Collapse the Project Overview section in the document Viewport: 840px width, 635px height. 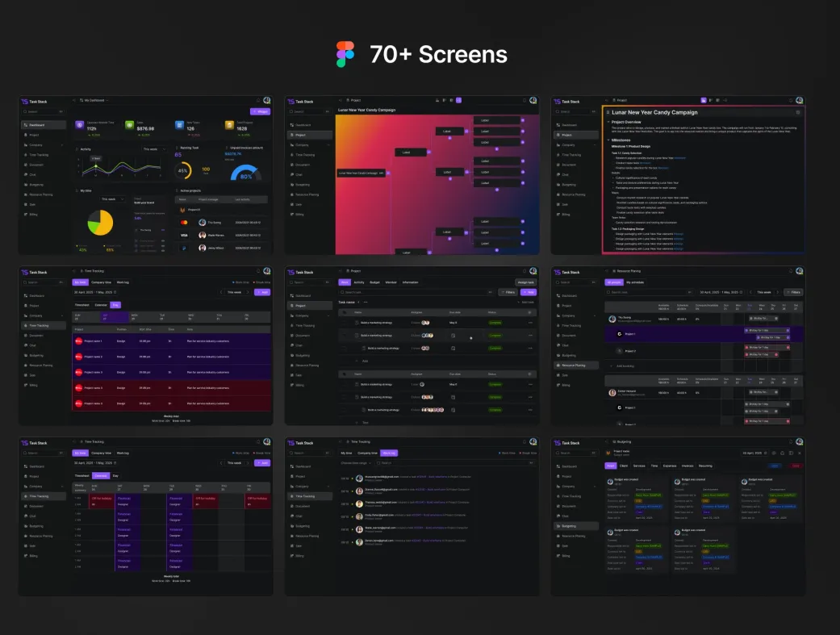pos(608,122)
